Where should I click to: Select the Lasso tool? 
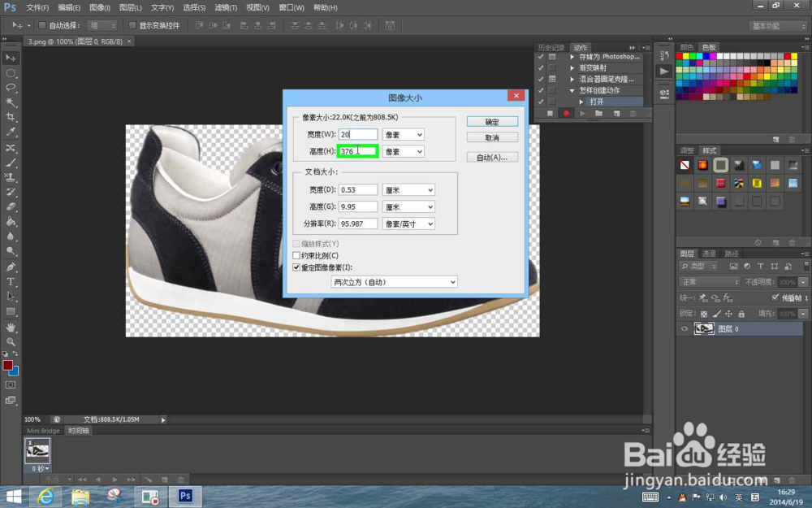click(11, 88)
